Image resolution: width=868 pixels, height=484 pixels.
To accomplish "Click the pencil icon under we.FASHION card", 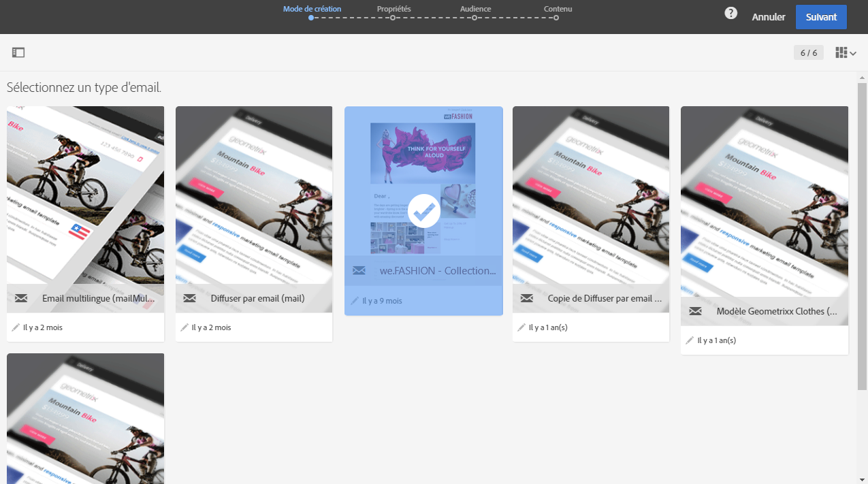I will 355,300.
